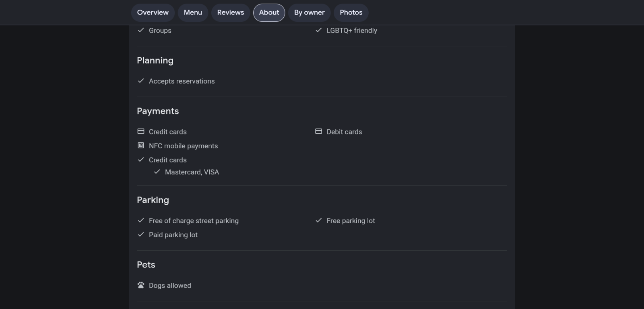Click the Parking section heading

tap(153, 200)
